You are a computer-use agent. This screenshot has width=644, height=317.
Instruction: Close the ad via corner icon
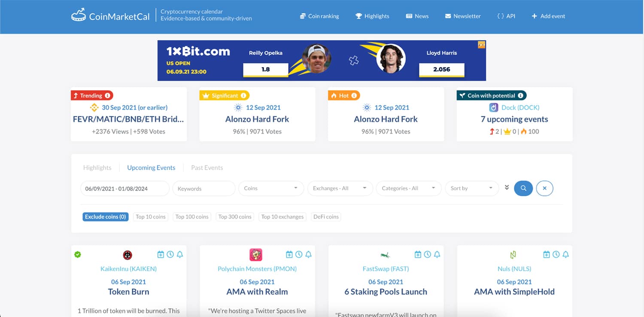tap(482, 44)
